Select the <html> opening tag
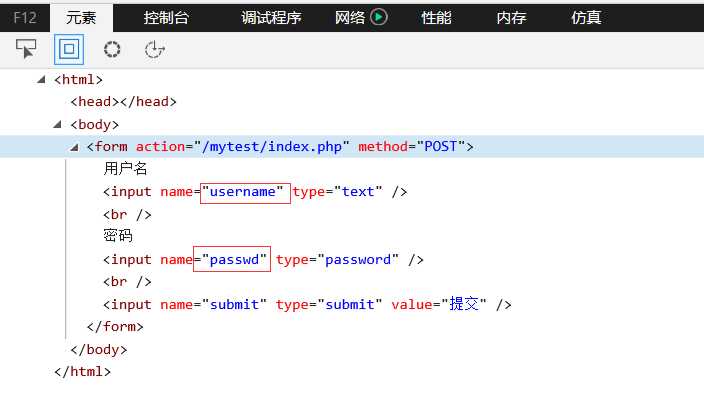Viewport: 704px width, 415px height. coord(79,80)
